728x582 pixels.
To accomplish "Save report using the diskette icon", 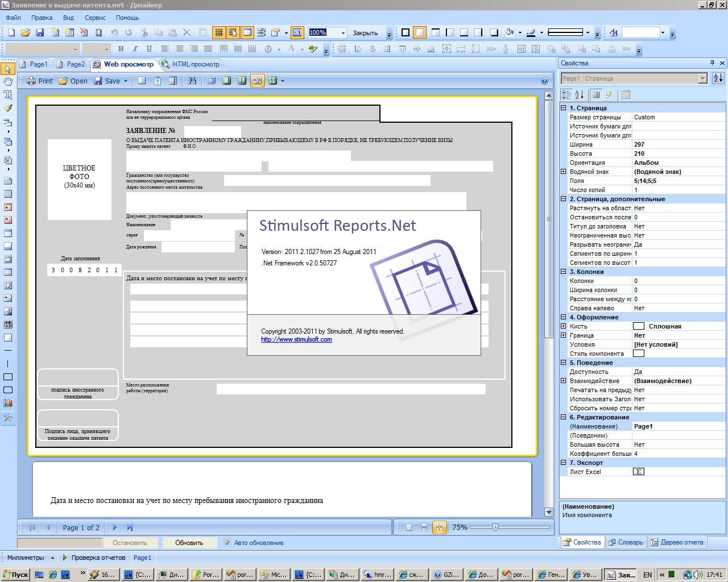I will pos(40,32).
